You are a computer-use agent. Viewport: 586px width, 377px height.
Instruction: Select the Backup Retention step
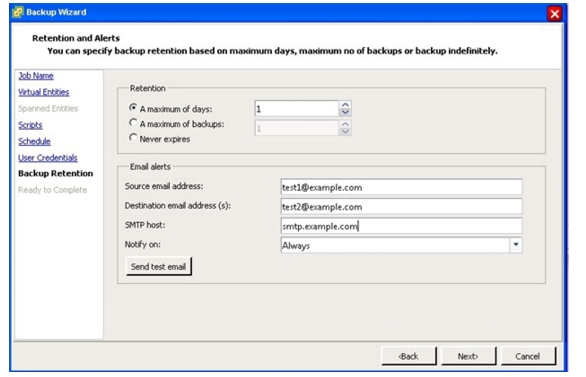click(x=56, y=174)
